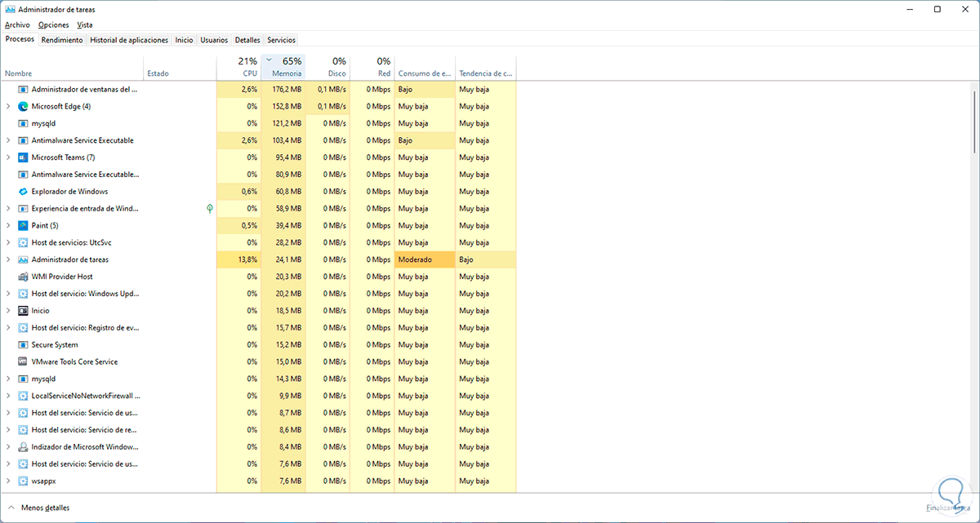The width and height of the screenshot is (980, 523).
Task: Click the green leaf status icon
Action: [x=210, y=209]
